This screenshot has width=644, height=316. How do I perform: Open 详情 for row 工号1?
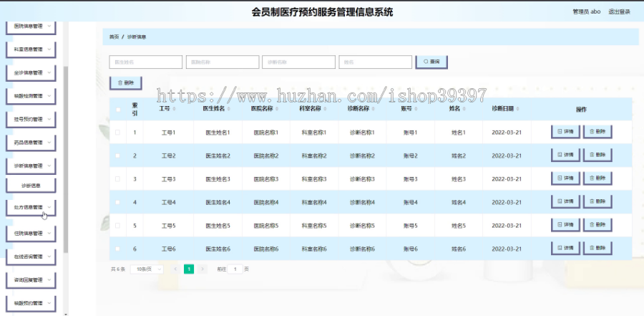(565, 132)
